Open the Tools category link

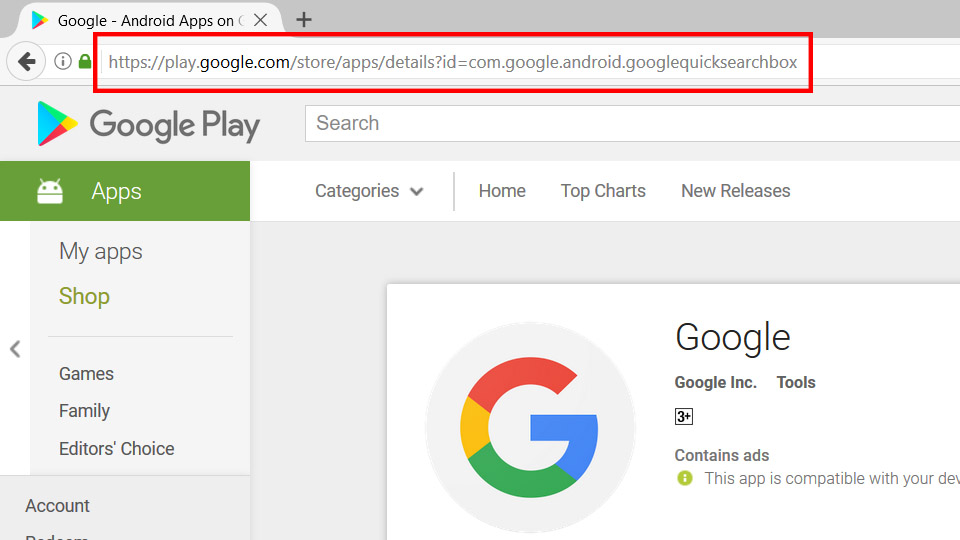[x=796, y=383]
